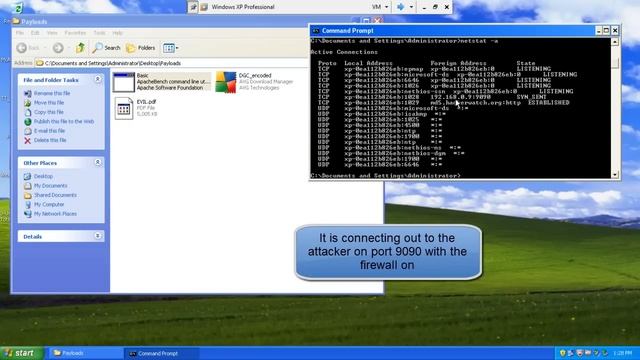Open the Views dropdown in Explorer toolbar
Viewport: 640px width, 360px height.
[x=171, y=48]
